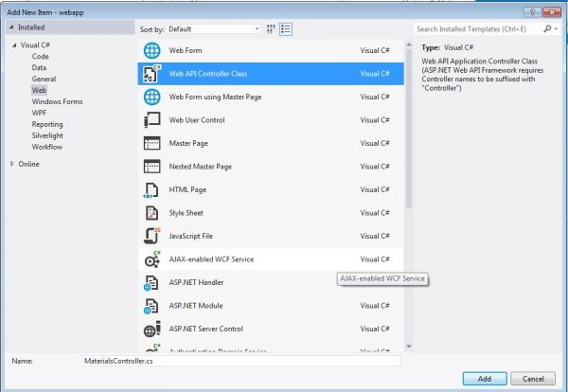Select the Web User Control label
This screenshot has width=568, height=392.
pos(197,120)
